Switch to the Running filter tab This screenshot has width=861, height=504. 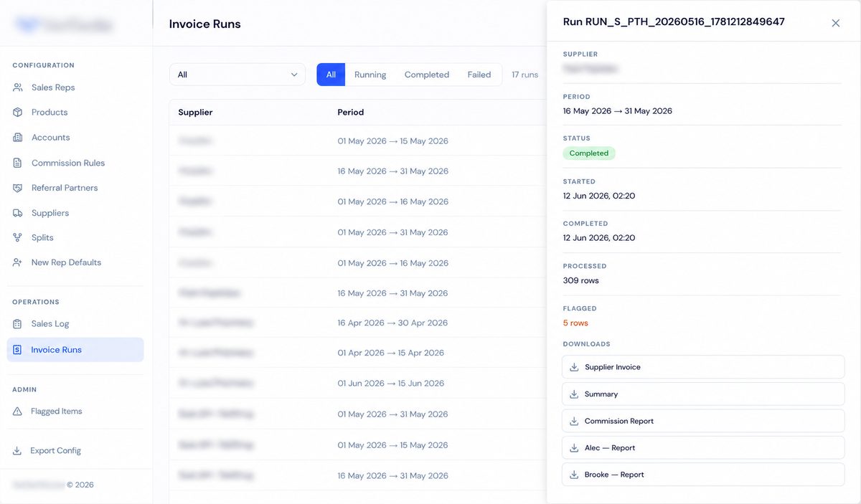[x=370, y=75]
